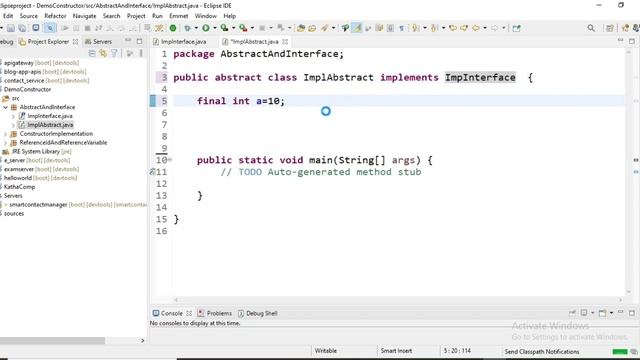Select the blog-app-apis project row
Screen dimensions: 640x360
(45, 72)
